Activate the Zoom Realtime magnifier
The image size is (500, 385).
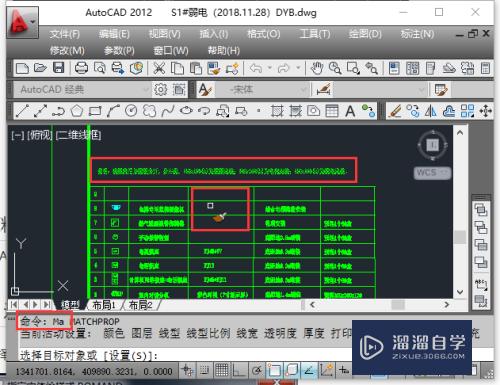[x=335, y=68]
